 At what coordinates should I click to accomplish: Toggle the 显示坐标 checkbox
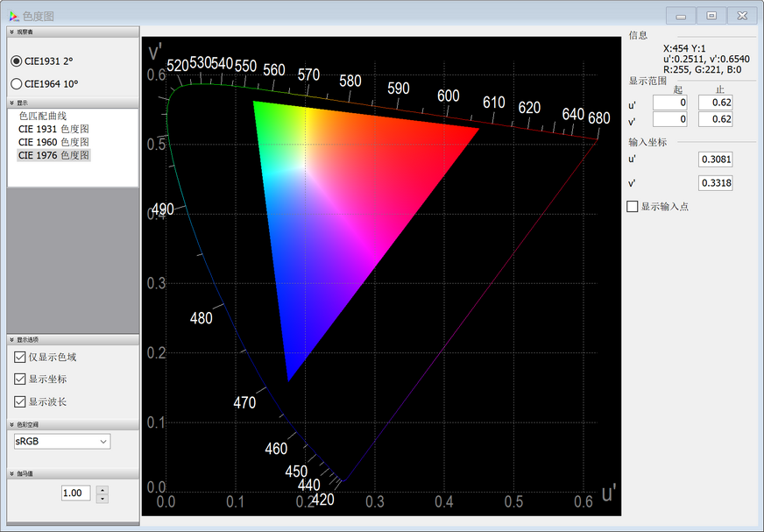tap(20, 379)
